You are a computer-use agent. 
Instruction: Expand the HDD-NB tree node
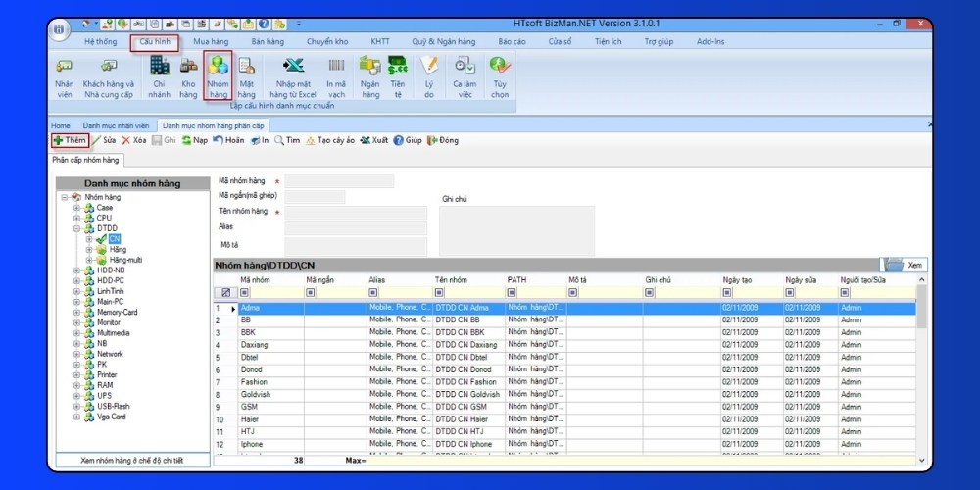76,270
